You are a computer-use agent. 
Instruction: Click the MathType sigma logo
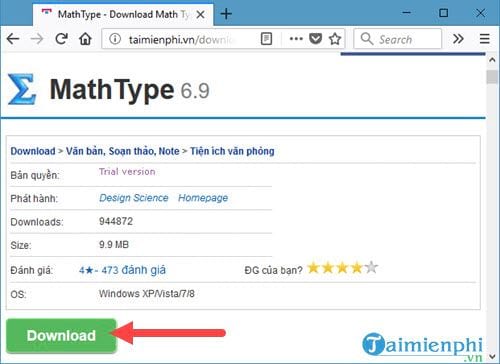tap(22, 89)
